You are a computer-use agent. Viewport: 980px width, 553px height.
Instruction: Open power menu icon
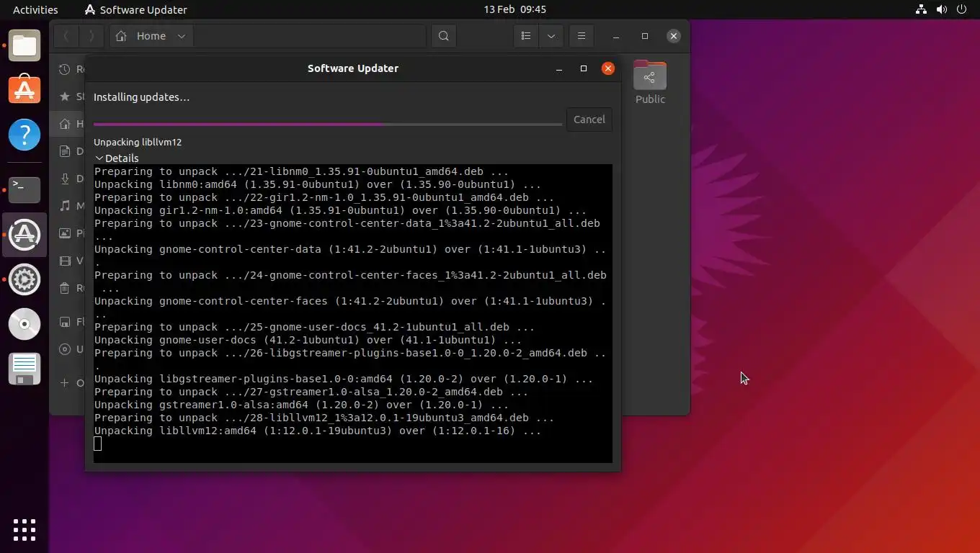pyautogui.click(x=961, y=9)
